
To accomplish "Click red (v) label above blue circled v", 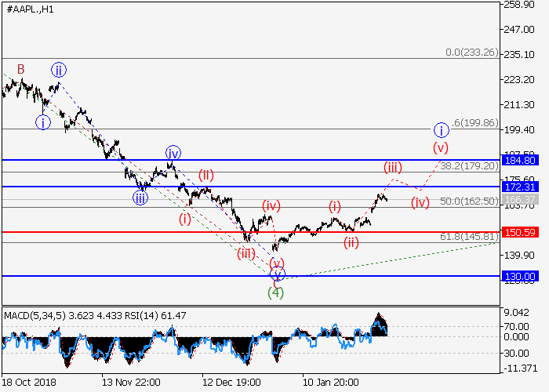I will [277, 263].
